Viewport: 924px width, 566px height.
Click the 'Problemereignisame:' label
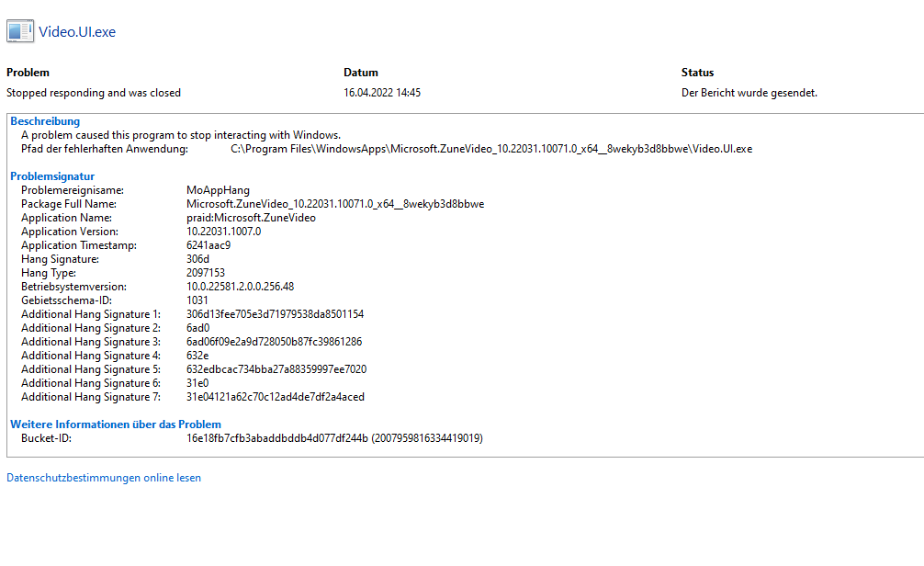click(x=73, y=190)
